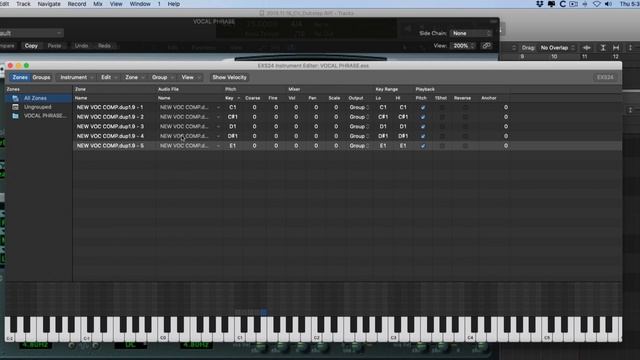The width and height of the screenshot is (640, 360).
Task: Click Undo in plug-in header
Action: pyautogui.click(x=81, y=46)
